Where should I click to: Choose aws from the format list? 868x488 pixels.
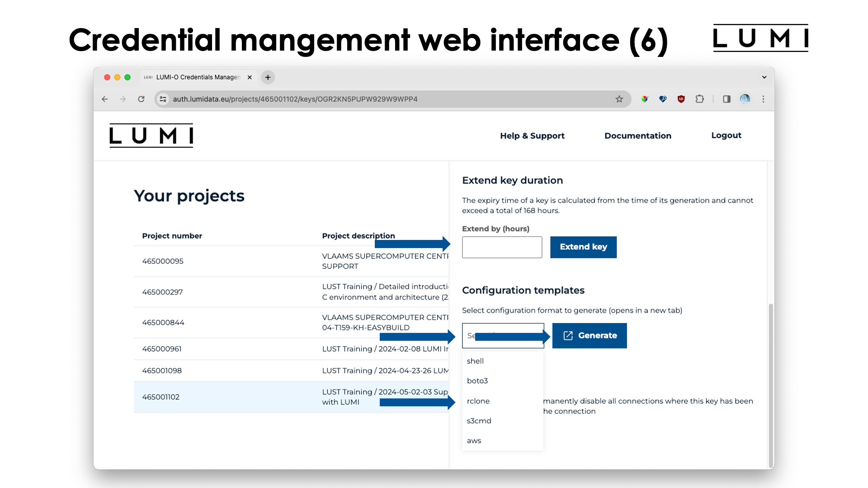point(502,441)
